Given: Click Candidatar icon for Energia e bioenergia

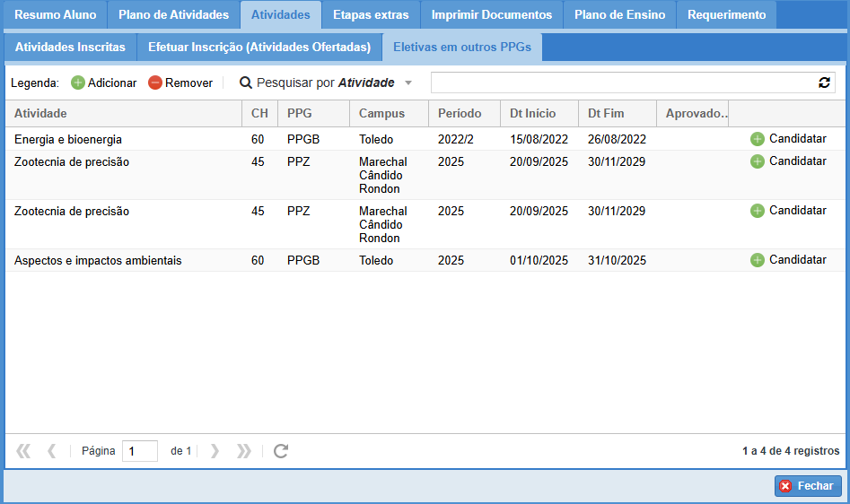Looking at the screenshot, I should [x=758, y=139].
